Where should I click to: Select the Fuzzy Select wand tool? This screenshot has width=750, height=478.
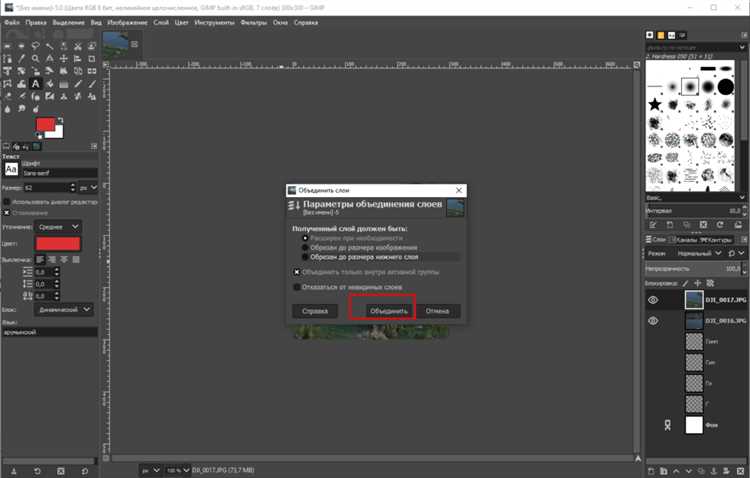(x=49, y=46)
